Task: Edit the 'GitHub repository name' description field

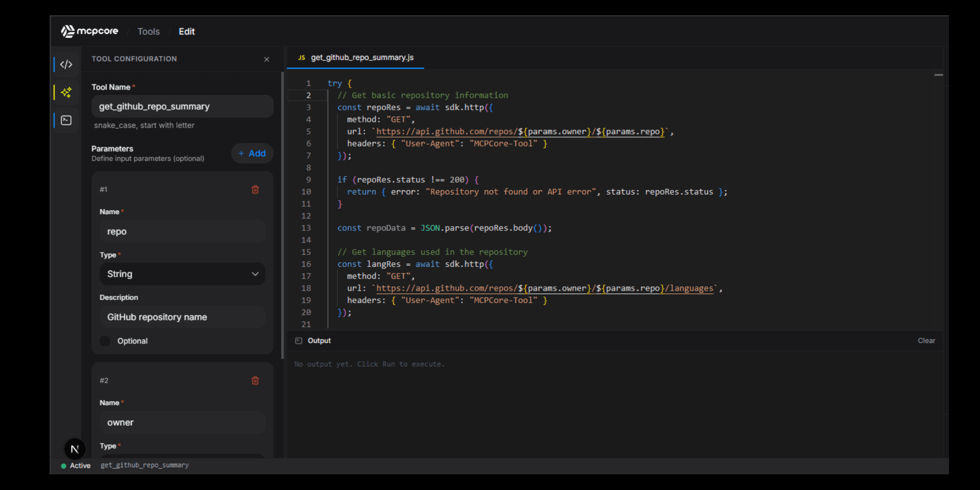Action: 183,317
